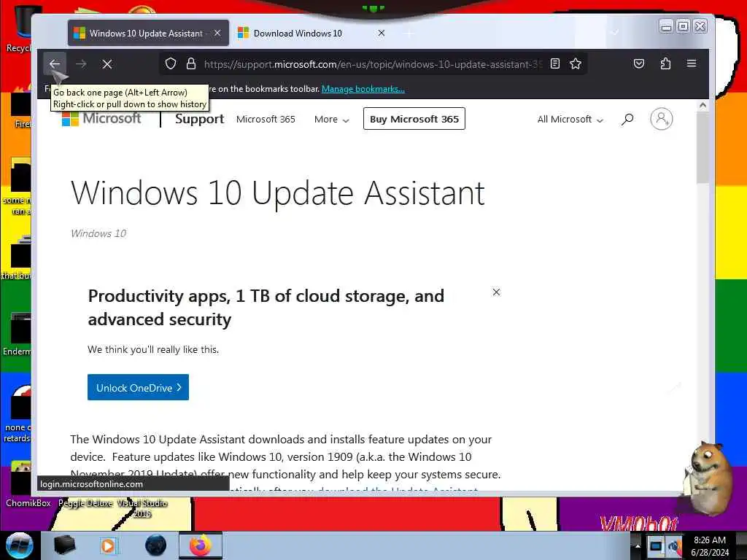Click Unlock OneDrive button
The height and width of the screenshot is (560, 747).
pyautogui.click(x=138, y=388)
